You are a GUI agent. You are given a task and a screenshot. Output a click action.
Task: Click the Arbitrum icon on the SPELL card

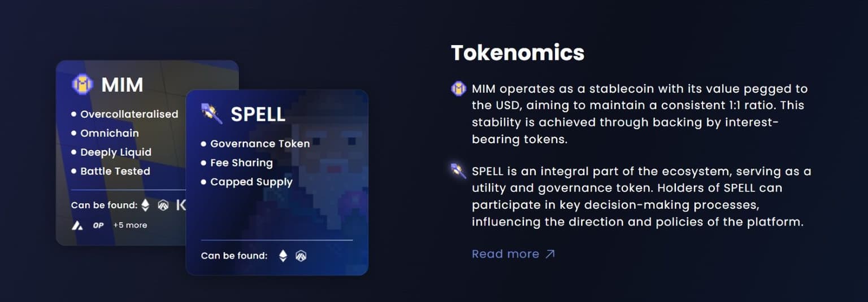[301, 256]
